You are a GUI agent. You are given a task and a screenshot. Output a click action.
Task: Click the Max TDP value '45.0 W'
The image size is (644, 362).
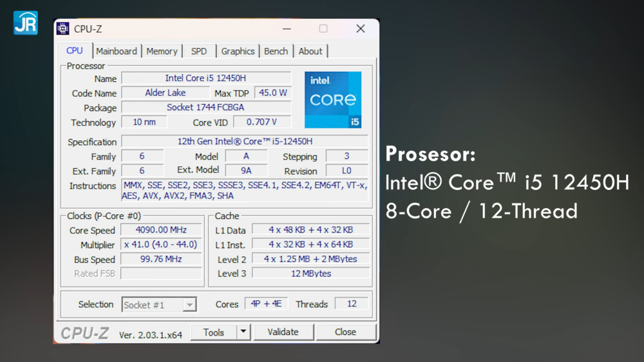click(x=273, y=93)
